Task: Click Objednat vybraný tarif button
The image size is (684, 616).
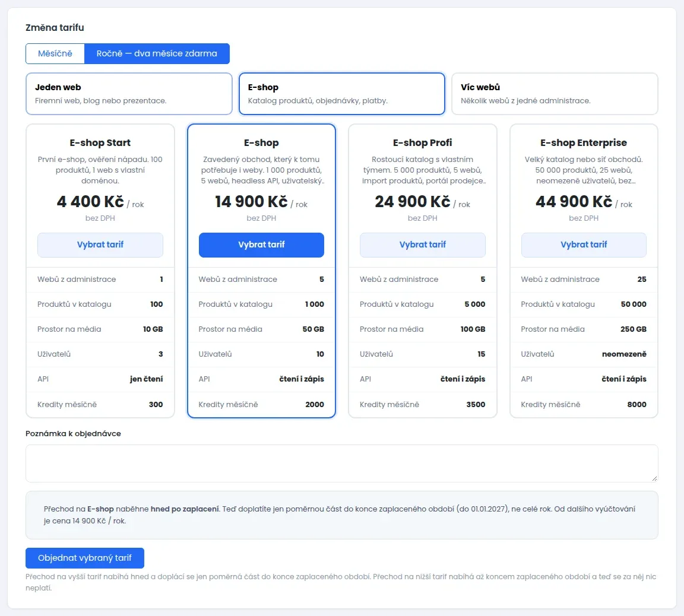Action: [x=85, y=558]
